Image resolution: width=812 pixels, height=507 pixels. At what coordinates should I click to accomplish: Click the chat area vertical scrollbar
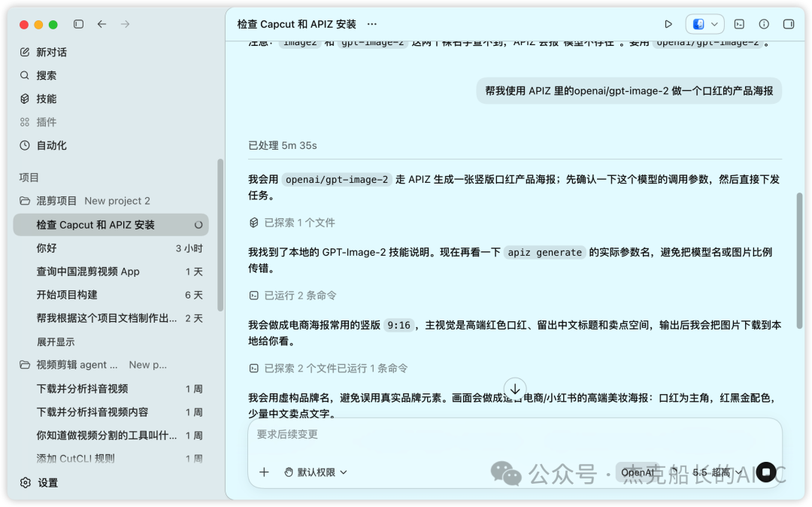[799, 260]
